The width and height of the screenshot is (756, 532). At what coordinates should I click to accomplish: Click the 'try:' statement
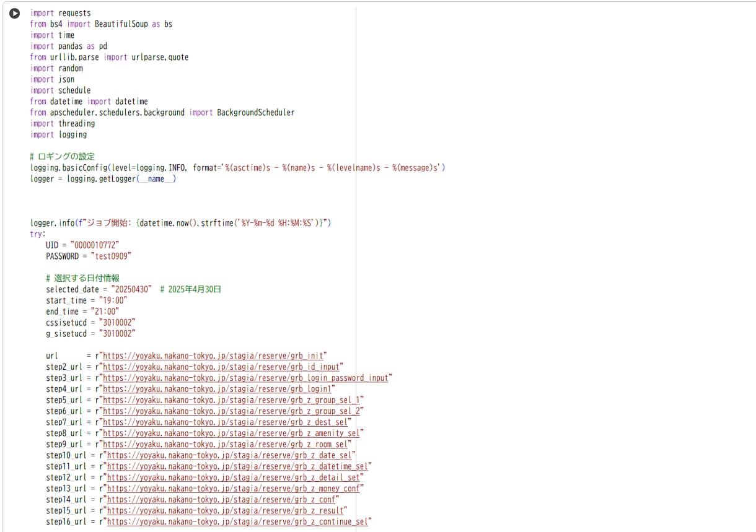[38, 234]
